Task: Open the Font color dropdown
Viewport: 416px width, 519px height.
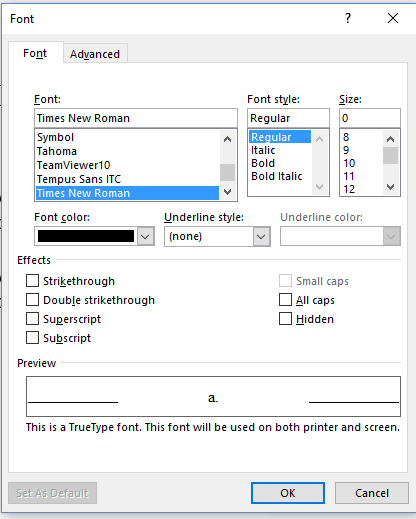Action: 145,236
